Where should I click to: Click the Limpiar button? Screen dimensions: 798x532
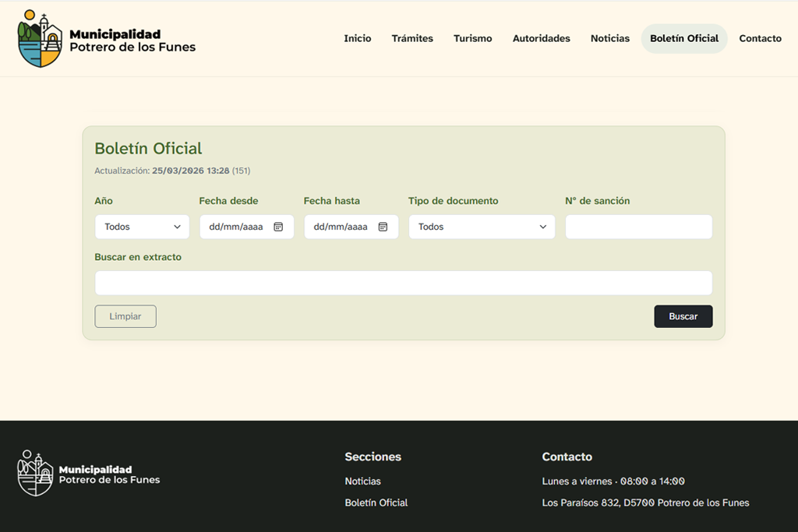coord(125,316)
